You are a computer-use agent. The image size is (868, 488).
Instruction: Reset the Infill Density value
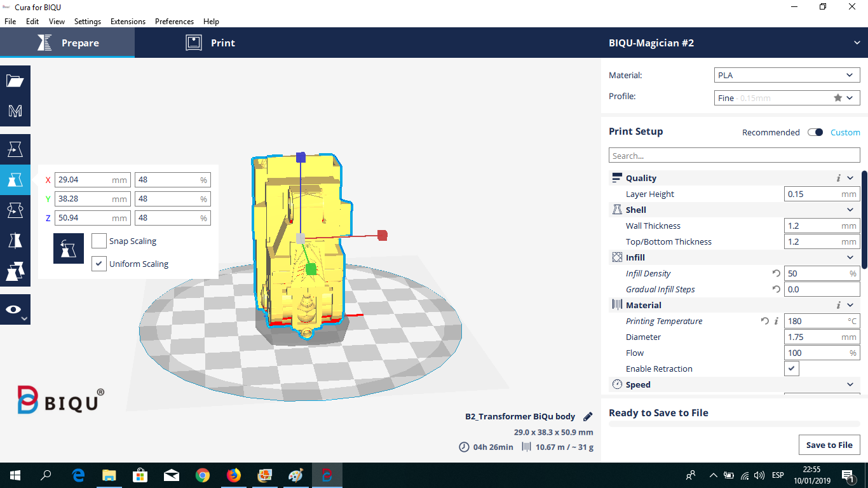click(776, 273)
